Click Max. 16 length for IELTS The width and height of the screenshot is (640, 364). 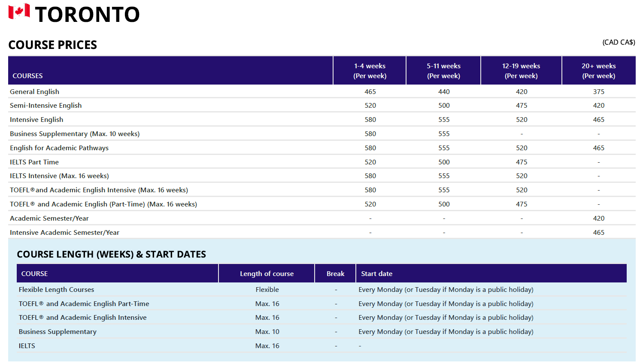[x=267, y=346]
